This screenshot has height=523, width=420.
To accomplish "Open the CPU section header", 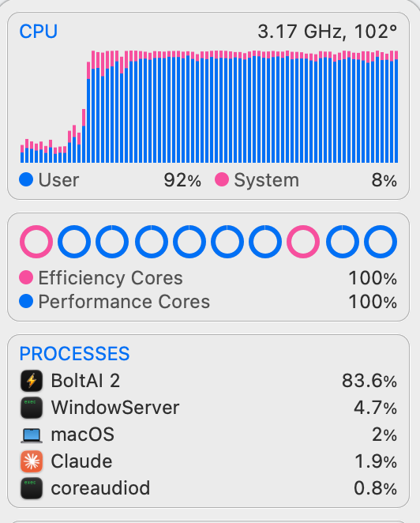I will [x=39, y=32].
